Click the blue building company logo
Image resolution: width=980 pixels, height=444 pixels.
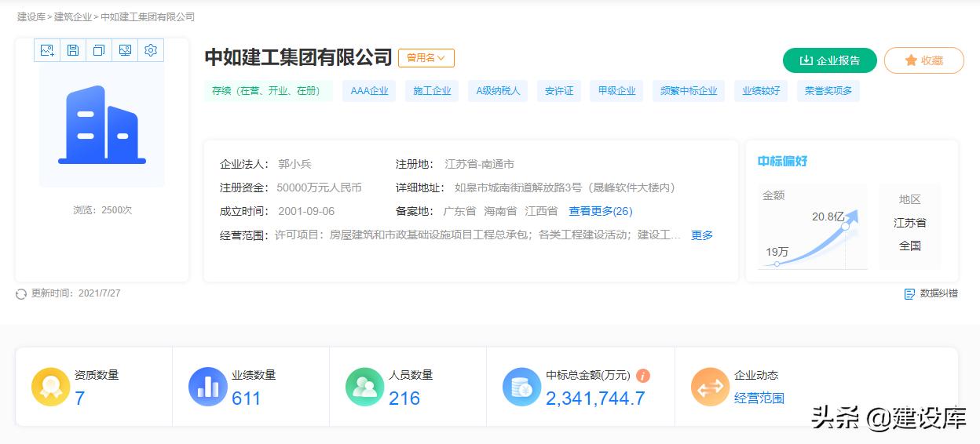(x=102, y=125)
